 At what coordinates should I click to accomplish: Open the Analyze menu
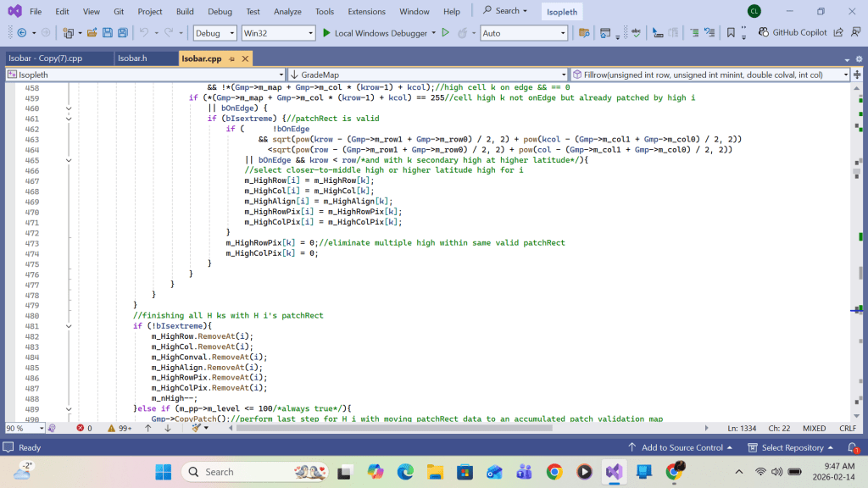[x=287, y=12]
